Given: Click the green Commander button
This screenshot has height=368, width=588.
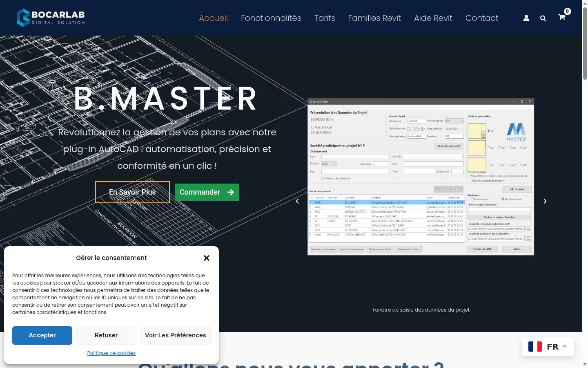Looking at the screenshot, I should [207, 192].
